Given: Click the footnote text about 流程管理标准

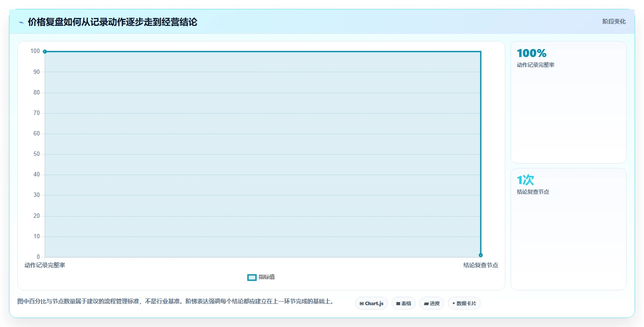Looking at the screenshot, I should click(x=175, y=302).
